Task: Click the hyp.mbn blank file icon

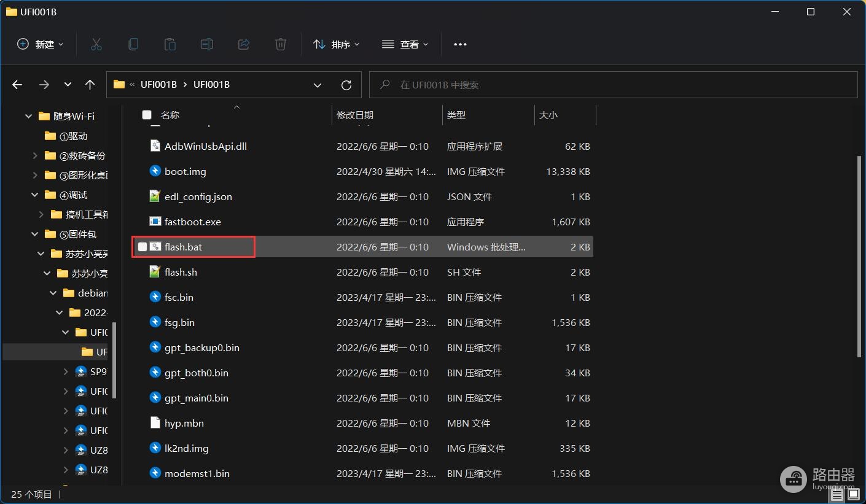Action: point(155,423)
